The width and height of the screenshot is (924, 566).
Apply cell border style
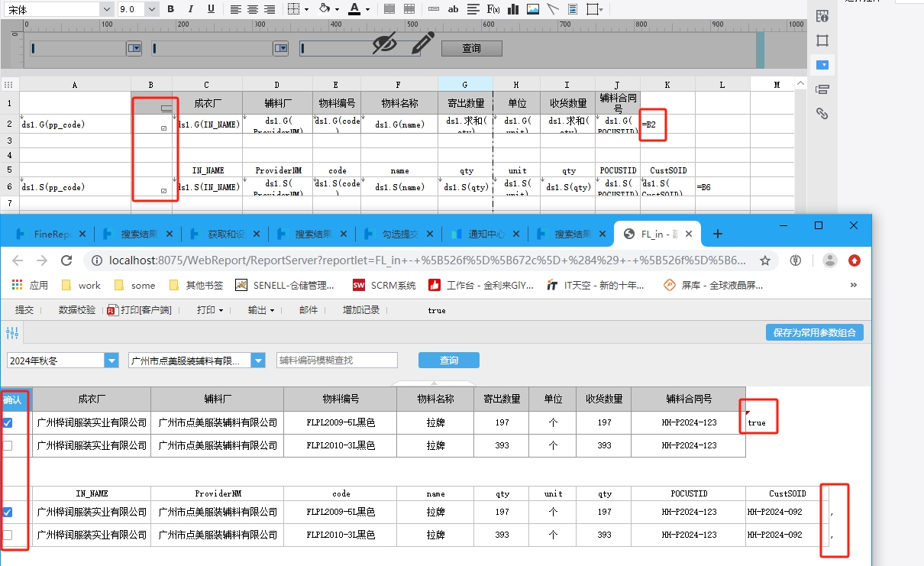[x=293, y=9]
